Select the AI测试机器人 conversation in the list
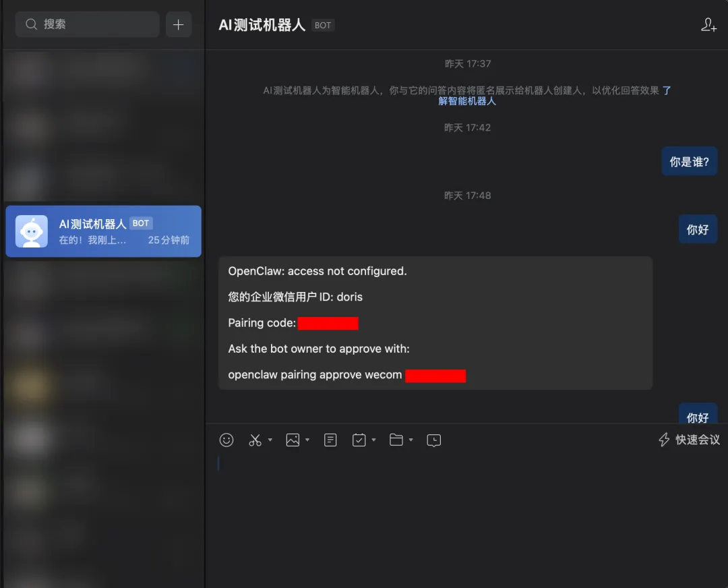This screenshot has width=728, height=588. [104, 231]
